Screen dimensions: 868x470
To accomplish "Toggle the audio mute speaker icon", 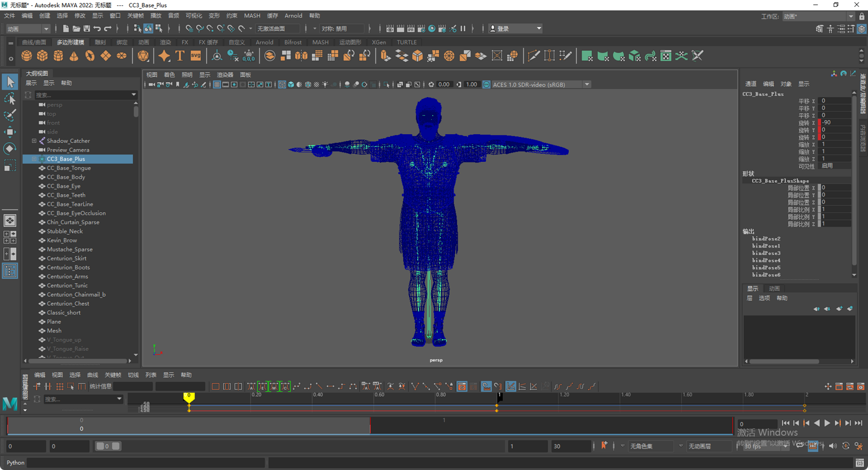I will click(832, 446).
